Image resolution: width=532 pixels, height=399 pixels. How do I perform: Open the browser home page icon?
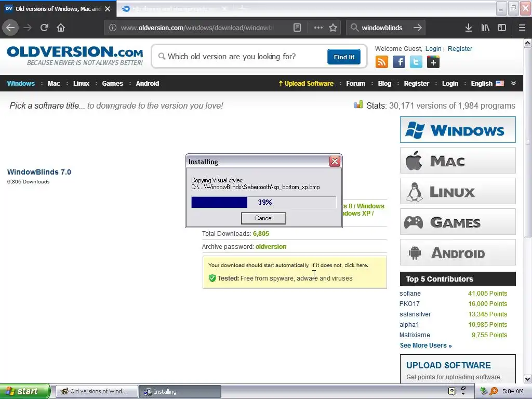click(x=61, y=28)
